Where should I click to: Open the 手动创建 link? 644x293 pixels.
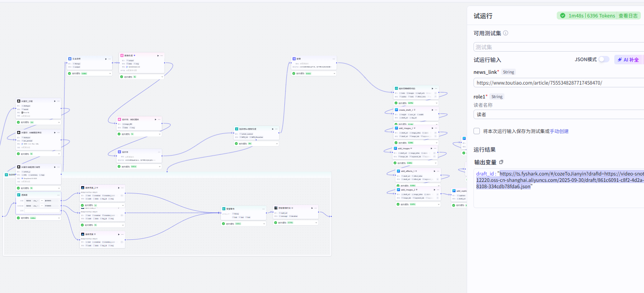point(559,131)
